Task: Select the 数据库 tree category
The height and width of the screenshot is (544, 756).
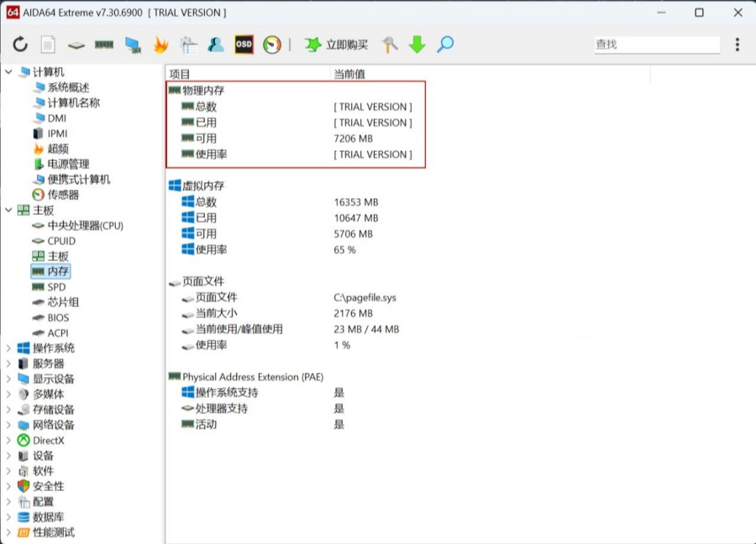Action: [48, 517]
